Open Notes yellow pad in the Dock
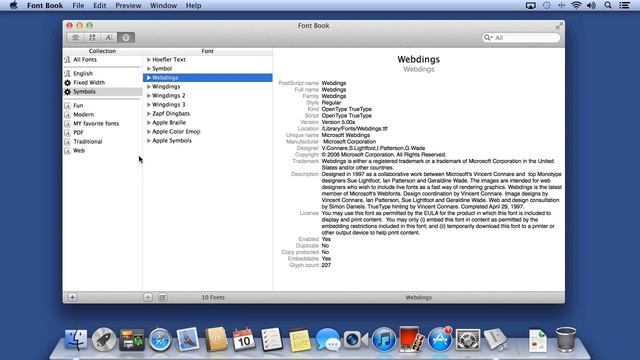The width and height of the screenshot is (640, 360). pos(300,340)
